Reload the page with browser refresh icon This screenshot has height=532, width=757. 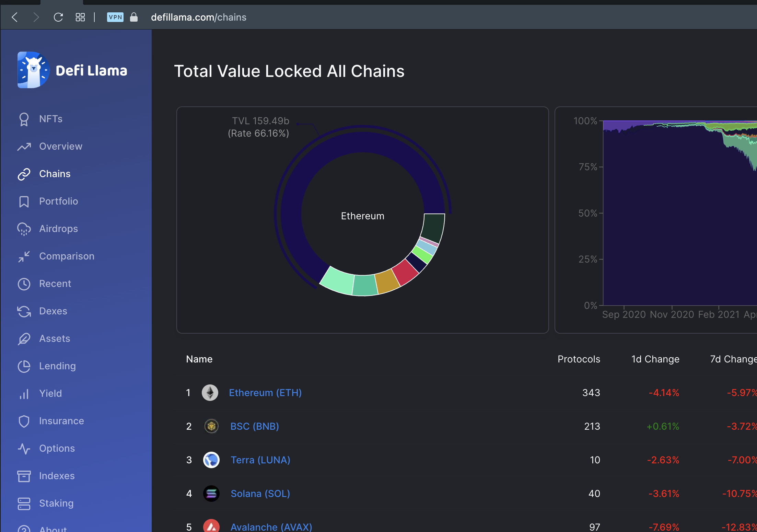click(x=58, y=17)
